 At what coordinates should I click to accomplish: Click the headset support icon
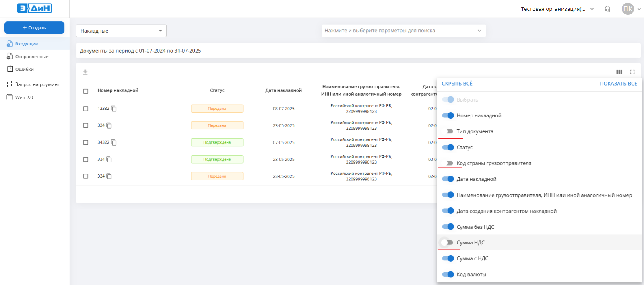coord(607,9)
